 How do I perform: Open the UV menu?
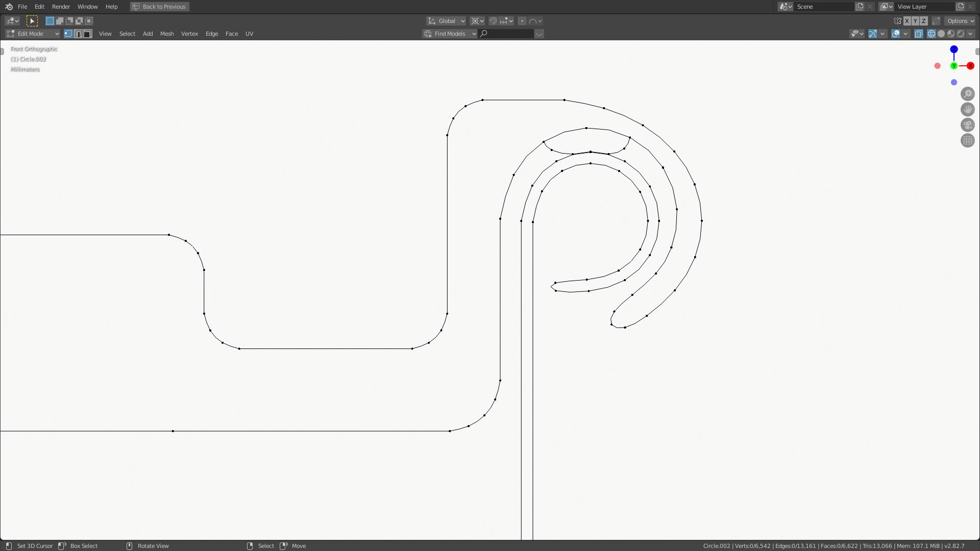point(249,34)
